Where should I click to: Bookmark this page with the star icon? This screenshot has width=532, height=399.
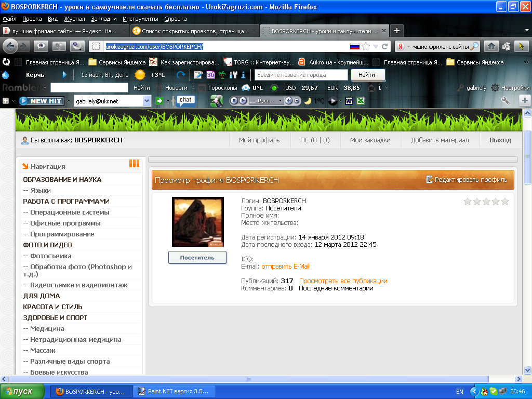(366, 46)
